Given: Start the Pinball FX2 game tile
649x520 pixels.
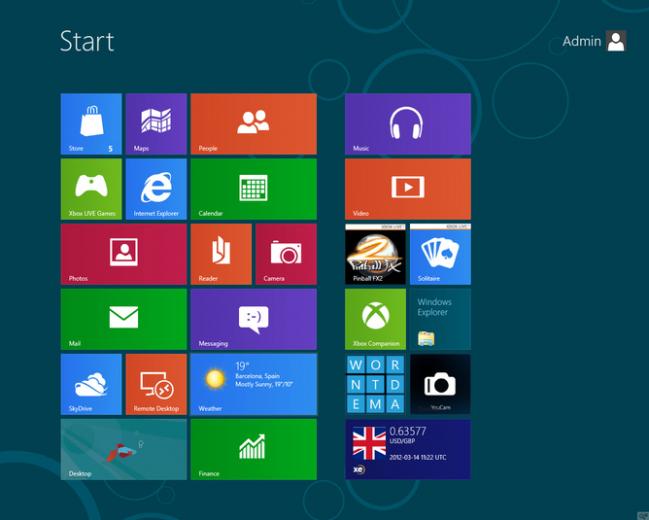Looking at the screenshot, I should click(375, 254).
